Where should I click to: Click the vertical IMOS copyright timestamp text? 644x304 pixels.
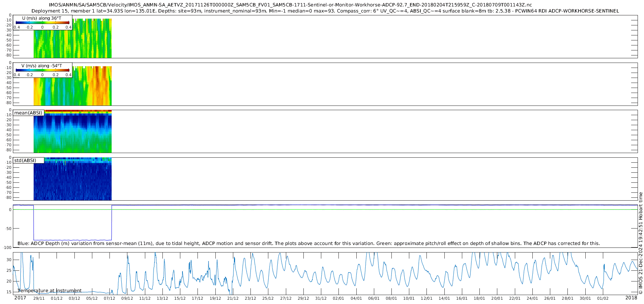pos(640,243)
